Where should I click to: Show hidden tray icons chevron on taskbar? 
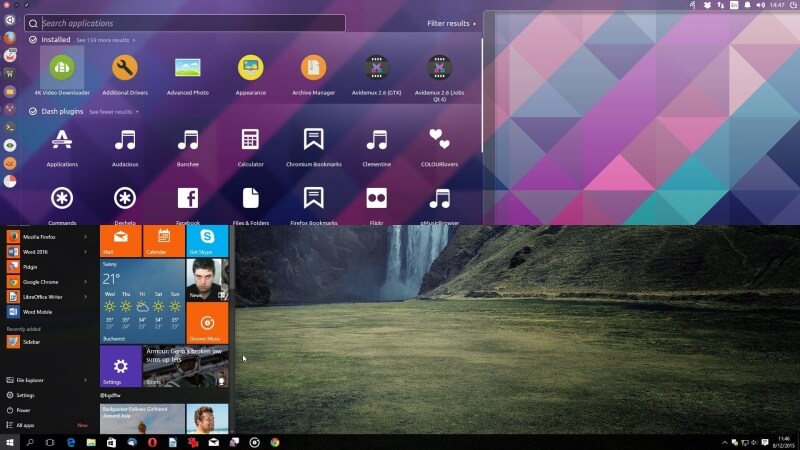[x=724, y=442]
